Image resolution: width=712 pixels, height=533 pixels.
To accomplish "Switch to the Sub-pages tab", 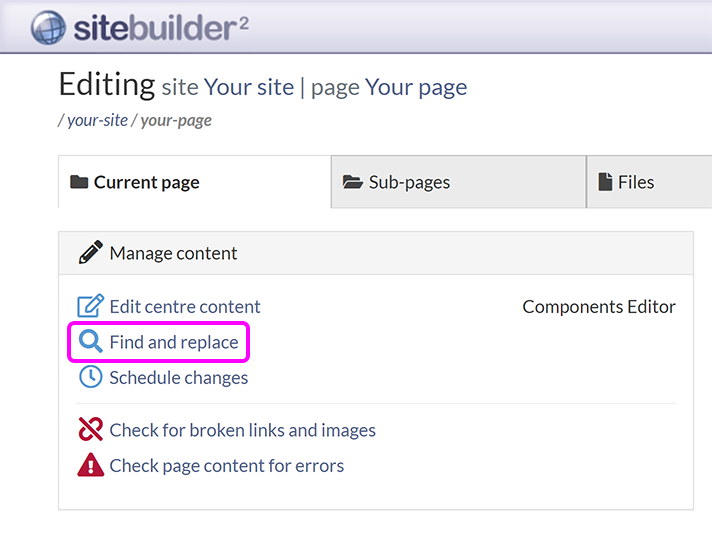I will click(x=409, y=182).
